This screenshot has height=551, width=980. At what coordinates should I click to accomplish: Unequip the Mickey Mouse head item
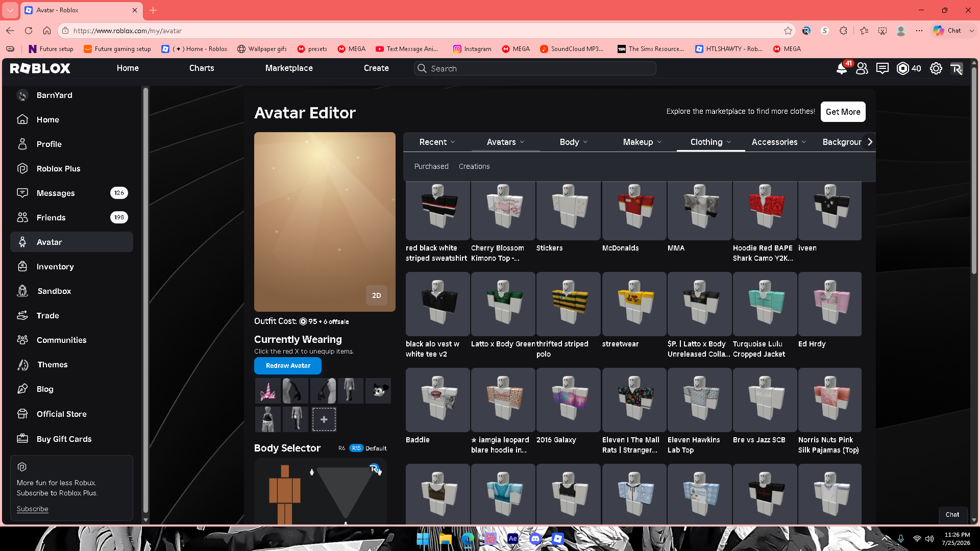[378, 391]
